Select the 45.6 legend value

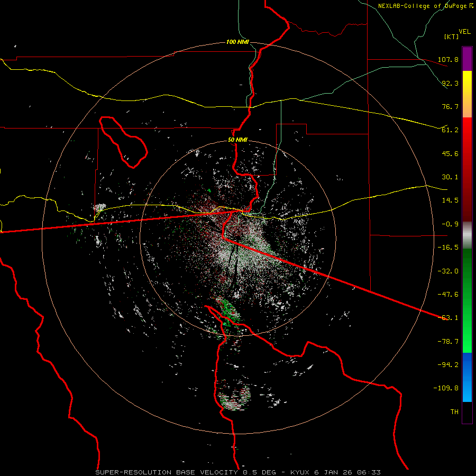pyautogui.click(x=451, y=153)
